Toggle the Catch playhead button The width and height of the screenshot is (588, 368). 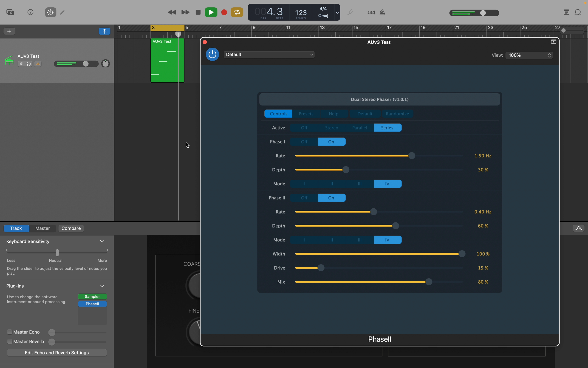[105, 31]
